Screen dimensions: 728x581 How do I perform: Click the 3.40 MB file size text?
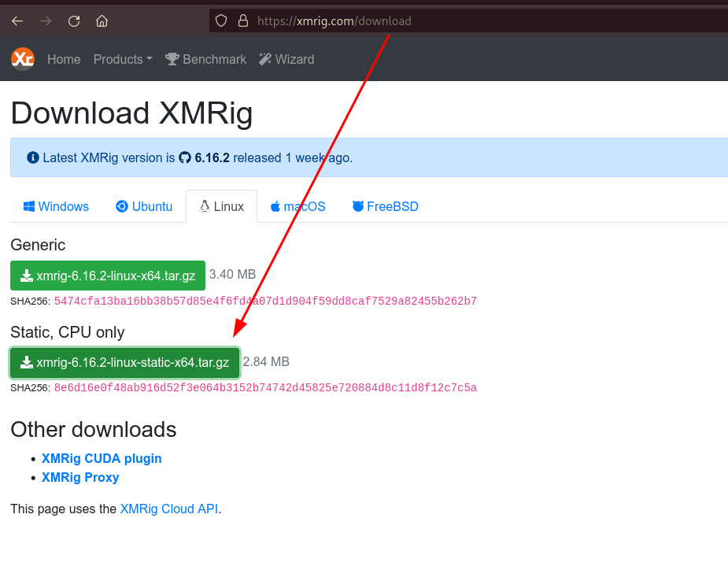click(x=232, y=275)
